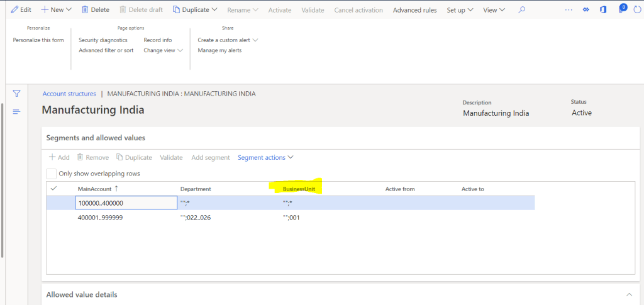Show the filter pane funnel icon
The image size is (644, 305).
tap(17, 94)
